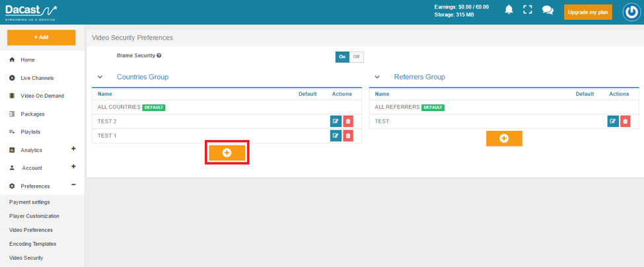Add a new countries group

coord(227,153)
